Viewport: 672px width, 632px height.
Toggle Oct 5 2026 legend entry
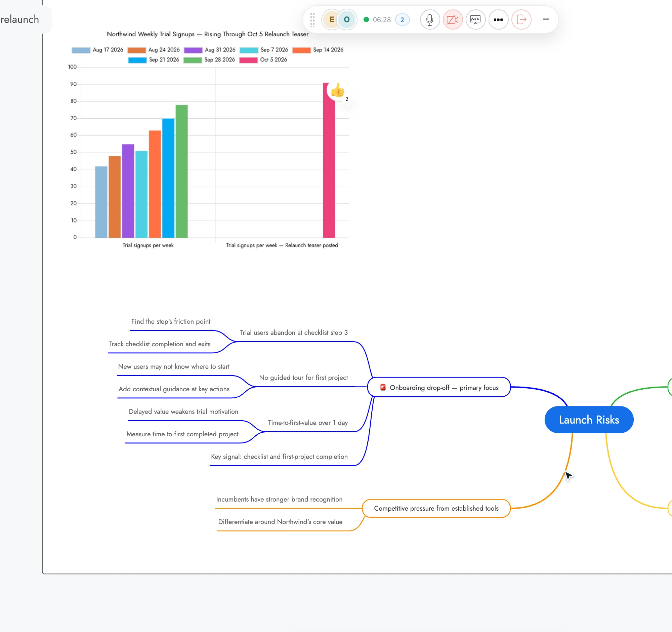pos(263,60)
